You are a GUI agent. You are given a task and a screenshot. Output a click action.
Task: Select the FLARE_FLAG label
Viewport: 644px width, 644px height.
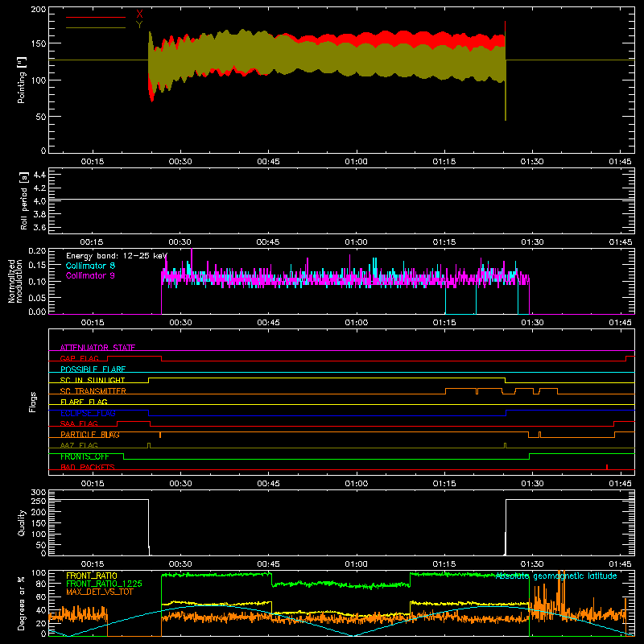point(84,402)
